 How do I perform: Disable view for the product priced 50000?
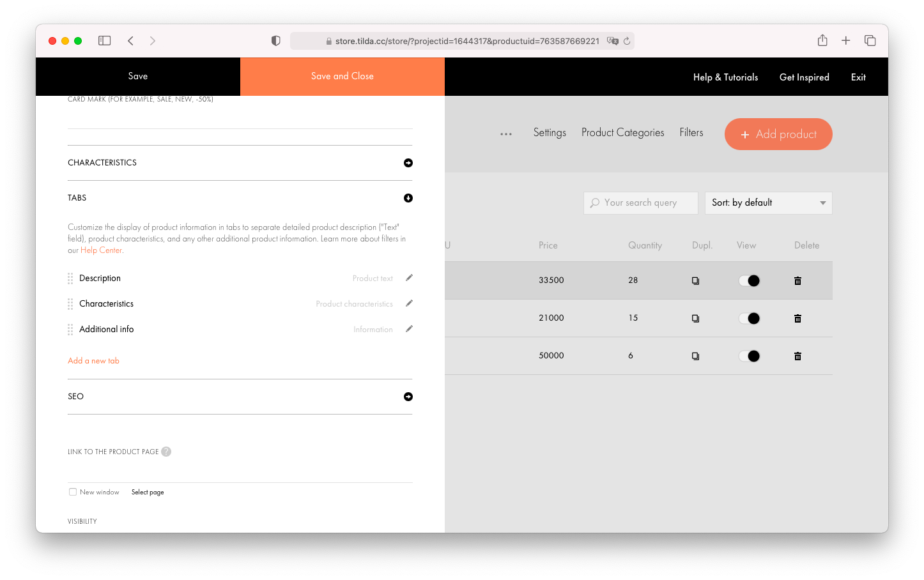pyautogui.click(x=749, y=356)
